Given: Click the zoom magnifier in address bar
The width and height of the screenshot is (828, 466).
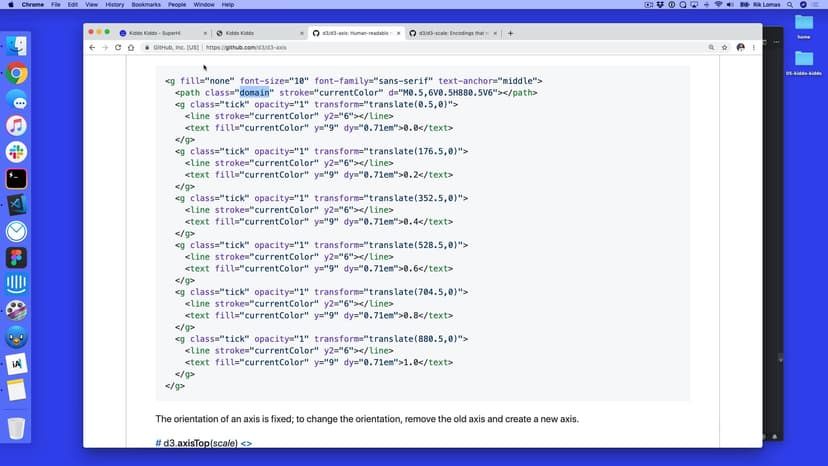Looking at the screenshot, I should pos(709,47).
